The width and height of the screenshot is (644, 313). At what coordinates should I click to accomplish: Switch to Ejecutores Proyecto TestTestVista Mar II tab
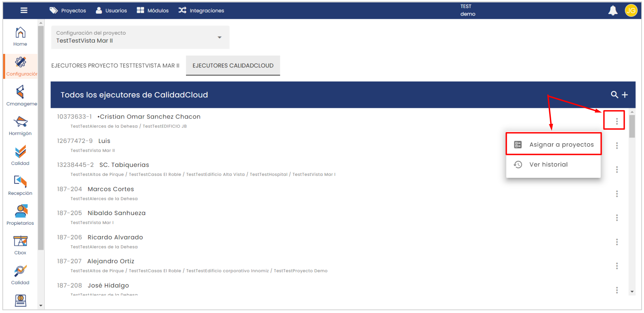coord(115,66)
